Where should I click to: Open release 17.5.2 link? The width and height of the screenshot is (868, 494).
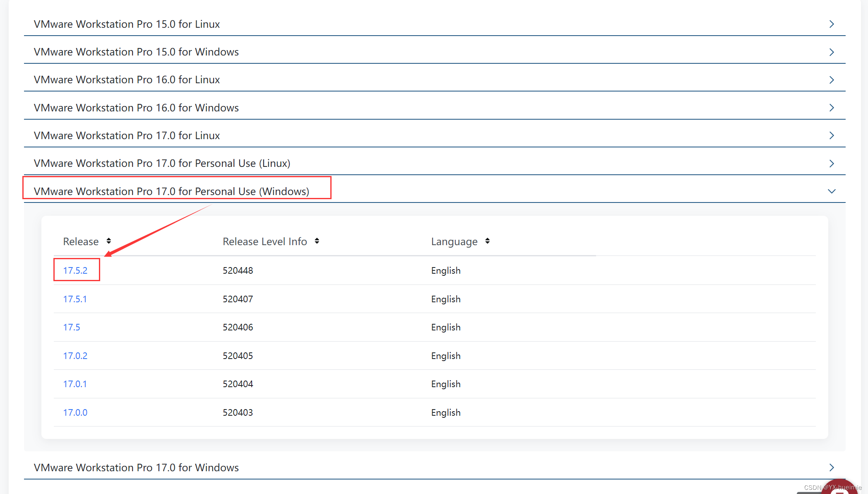point(75,270)
